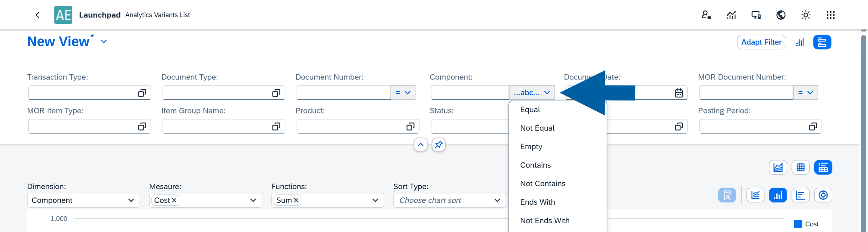Open the nine-dot apps grid menu
The image size is (868, 232).
pos(830,15)
